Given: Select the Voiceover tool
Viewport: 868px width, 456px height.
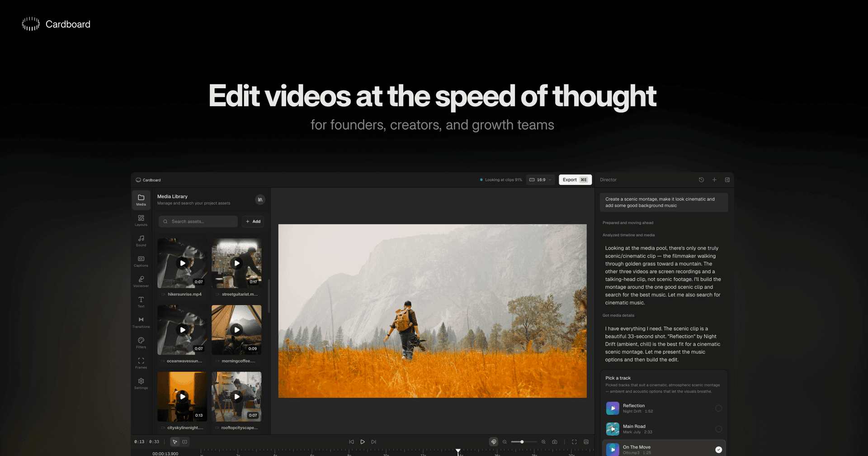Looking at the screenshot, I should [x=141, y=282].
